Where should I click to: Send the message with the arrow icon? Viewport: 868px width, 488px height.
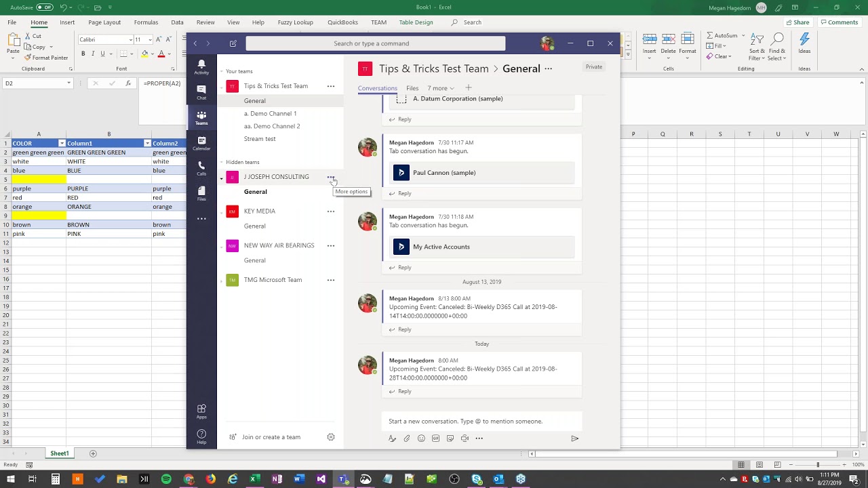pyautogui.click(x=574, y=439)
